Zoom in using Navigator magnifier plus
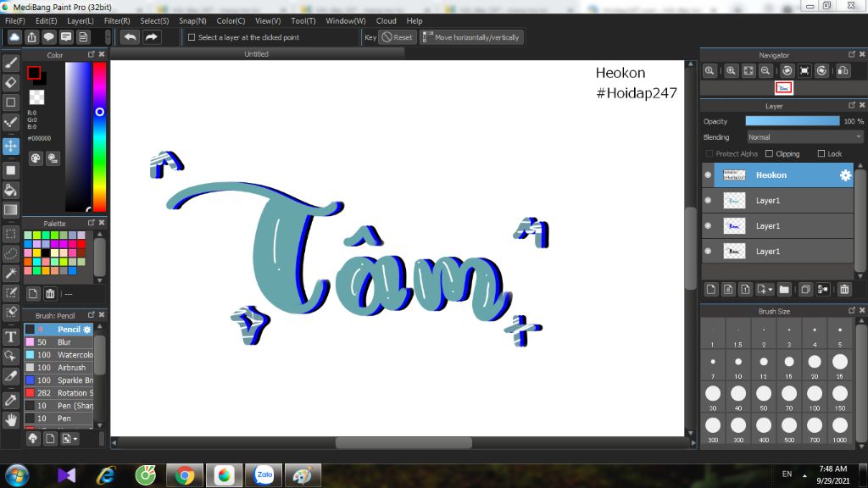 (x=732, y=71)
